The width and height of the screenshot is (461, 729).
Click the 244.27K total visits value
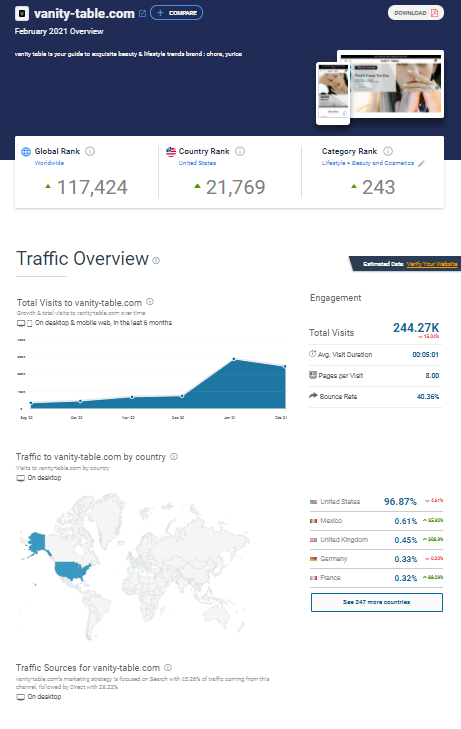416,328
